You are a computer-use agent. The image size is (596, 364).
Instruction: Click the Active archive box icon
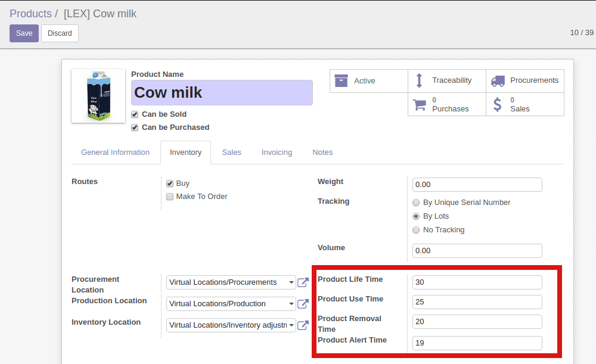pos(341,80)
